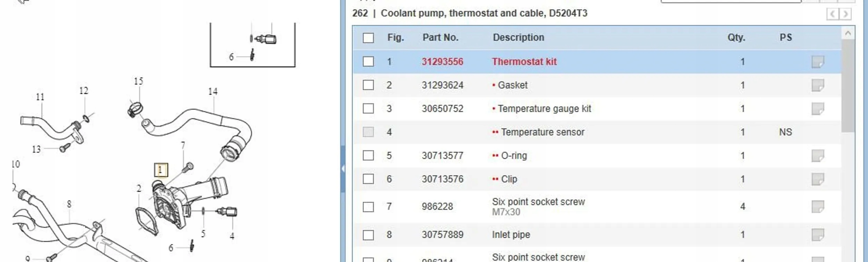Tick the Inlet pipe row checkbox

click(x=368, y=235)
